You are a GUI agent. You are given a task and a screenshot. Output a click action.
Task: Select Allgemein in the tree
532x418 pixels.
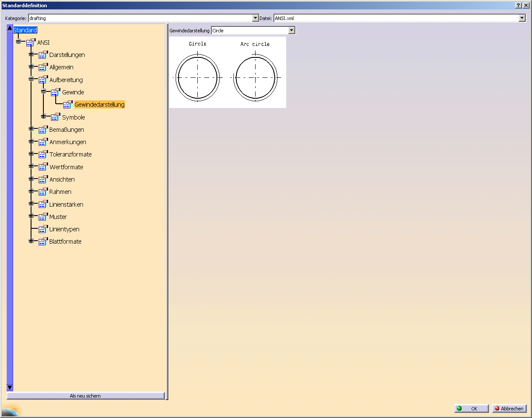(x=62, y=67)
